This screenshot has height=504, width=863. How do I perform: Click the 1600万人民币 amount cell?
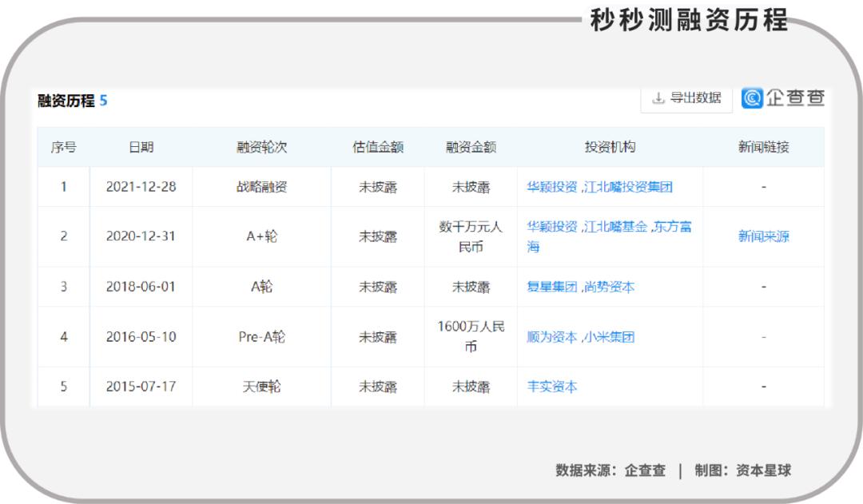click(x=471, y=336)
